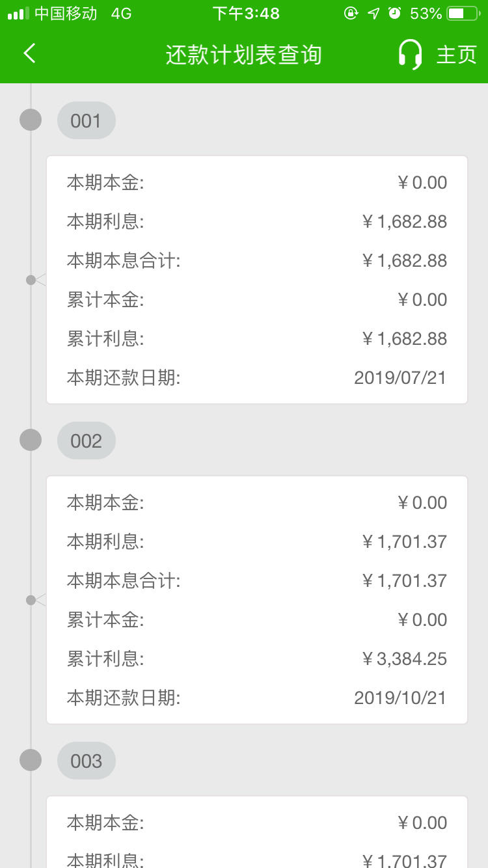
Task: Tap cumulative interest ¥3,384.25 value
Action: coord(405,658)
